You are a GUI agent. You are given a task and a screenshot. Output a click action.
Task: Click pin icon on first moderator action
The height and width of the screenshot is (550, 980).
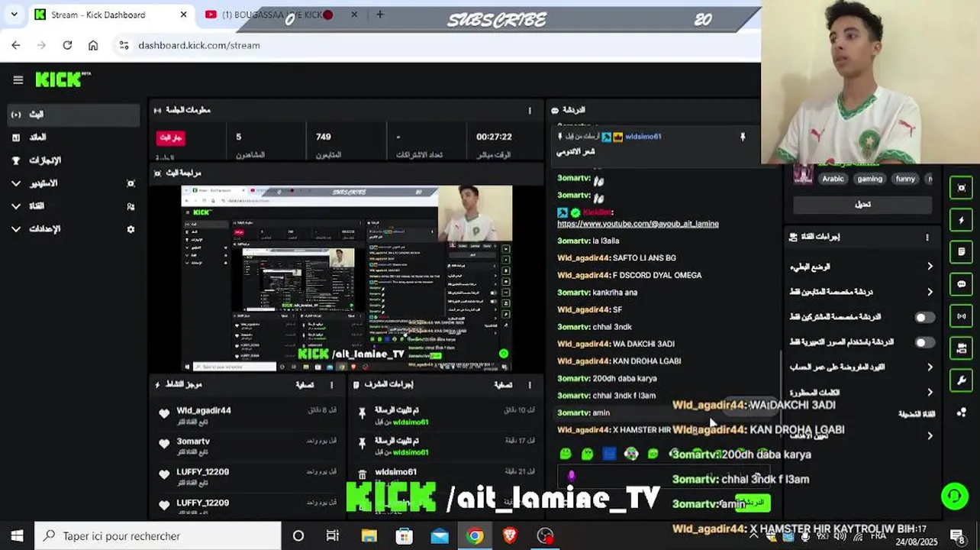point(363,412)
